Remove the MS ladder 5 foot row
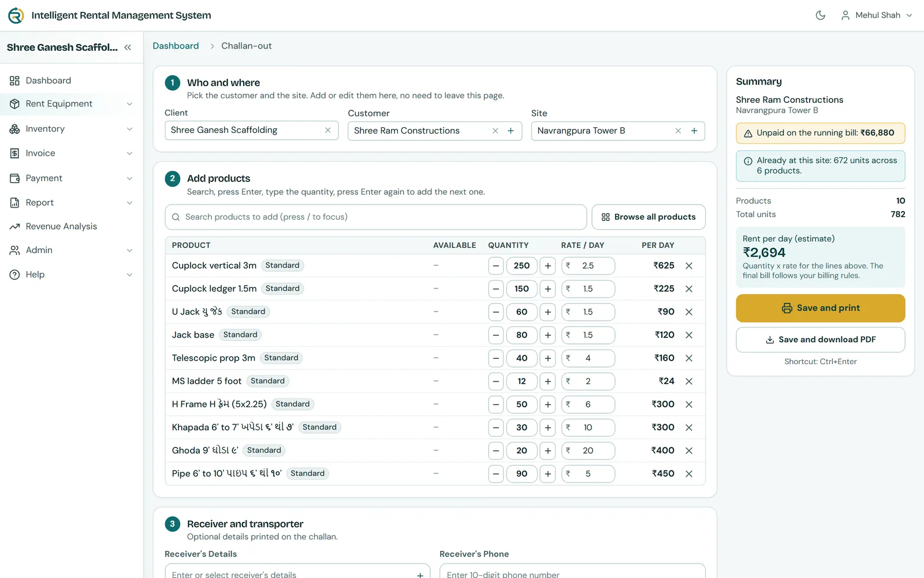 (x=689, y=381)
